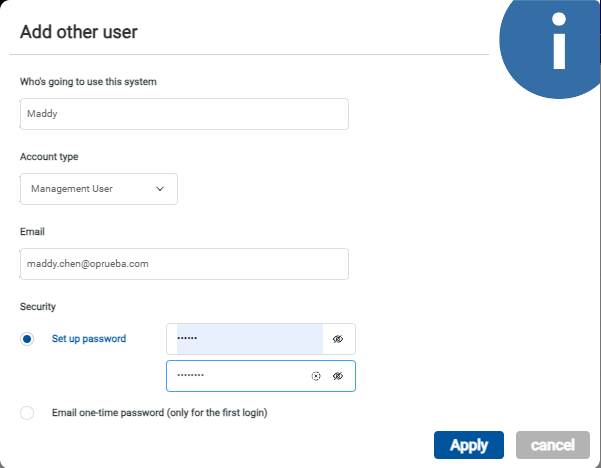
Task: Click into the maddy.chen@oprueba.com email field
Action: (x=184, y=264)
